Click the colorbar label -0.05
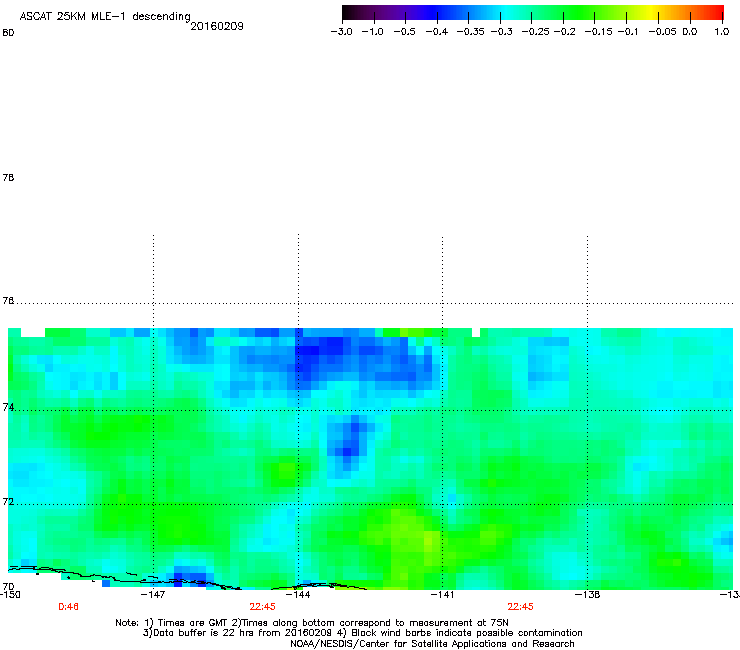Viewport: 740px width, 650px height. point(662,32)
